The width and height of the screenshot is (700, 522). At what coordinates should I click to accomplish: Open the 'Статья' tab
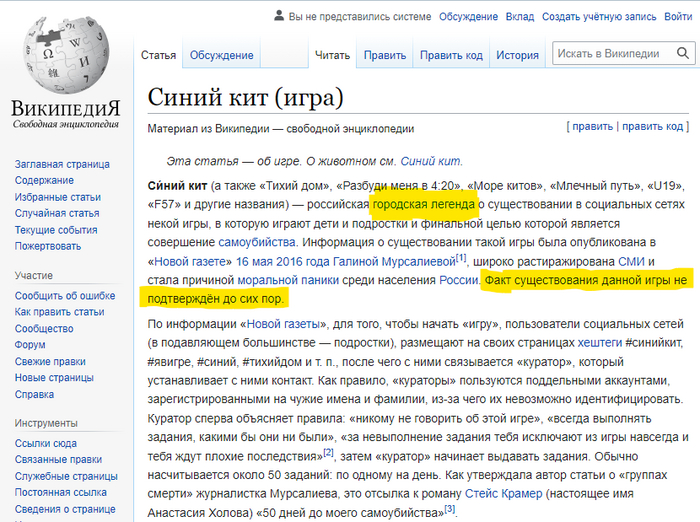(158, 55)
